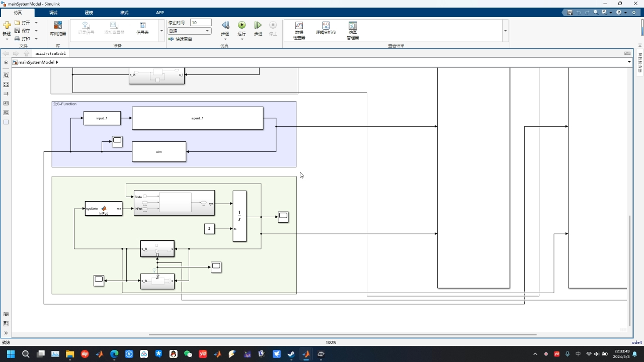
Task: Switch to the APP ribbon tab
Action: 160,13
